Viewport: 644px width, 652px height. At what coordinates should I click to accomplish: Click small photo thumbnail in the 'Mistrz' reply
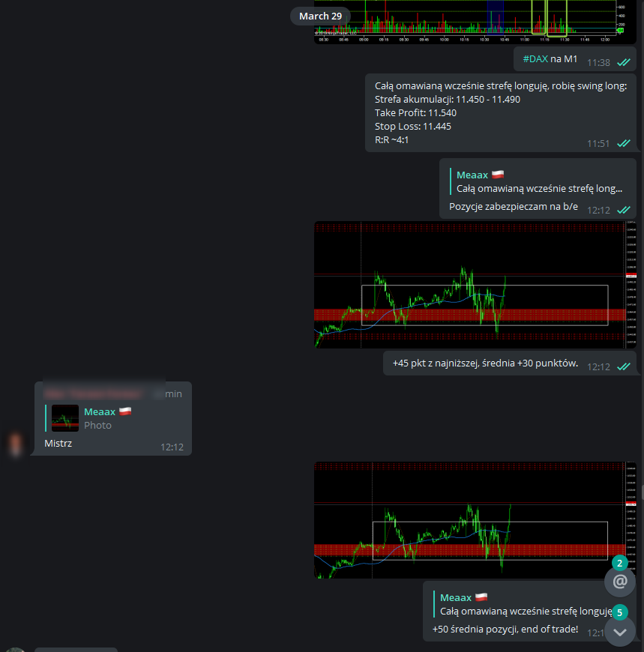[65, 418]
